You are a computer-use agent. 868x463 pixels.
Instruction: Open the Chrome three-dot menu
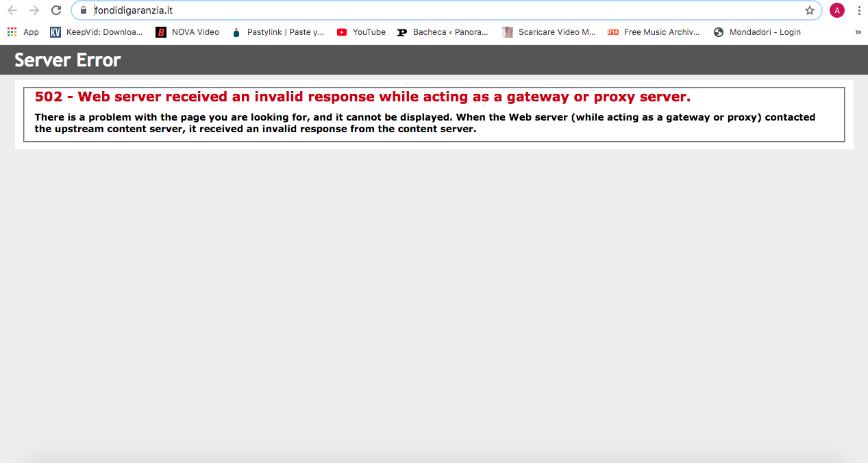click(858, 10)
